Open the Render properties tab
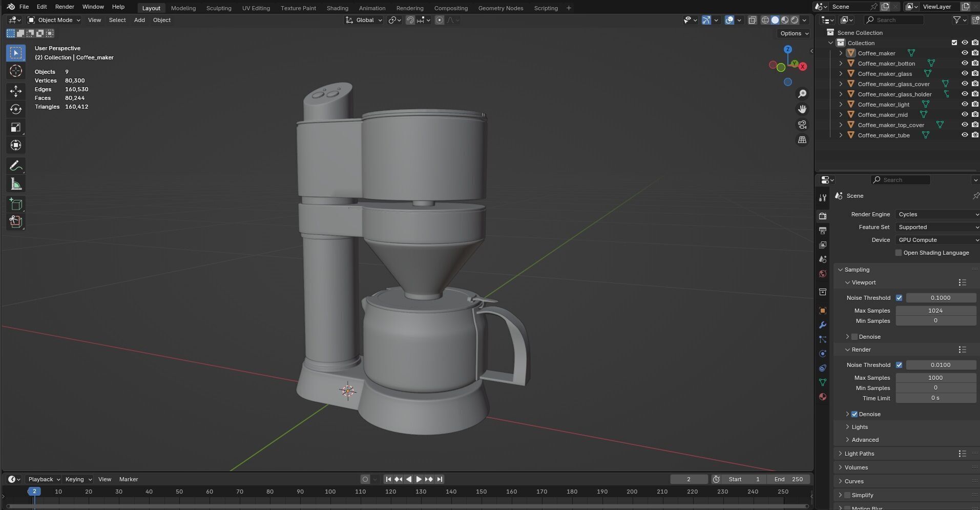Image resolution: width=980 pixels, height=510 pixels. [823, 216]
